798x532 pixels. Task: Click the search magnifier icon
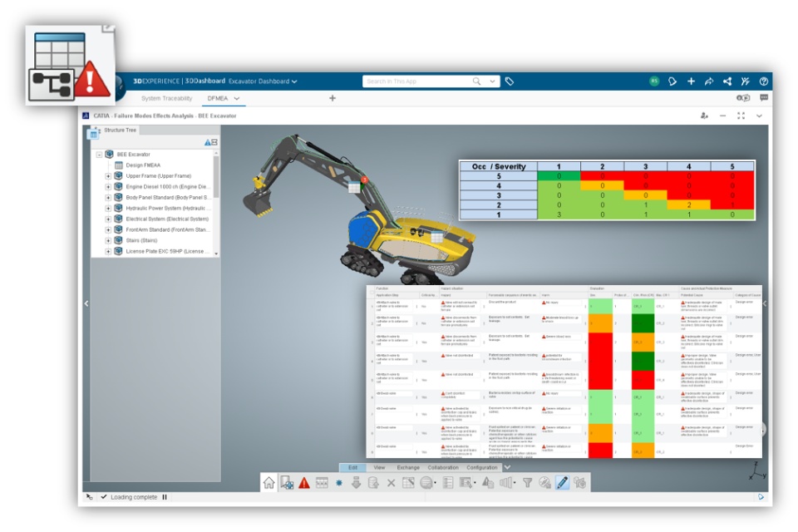pyautogui.click(x=476, y=81)
